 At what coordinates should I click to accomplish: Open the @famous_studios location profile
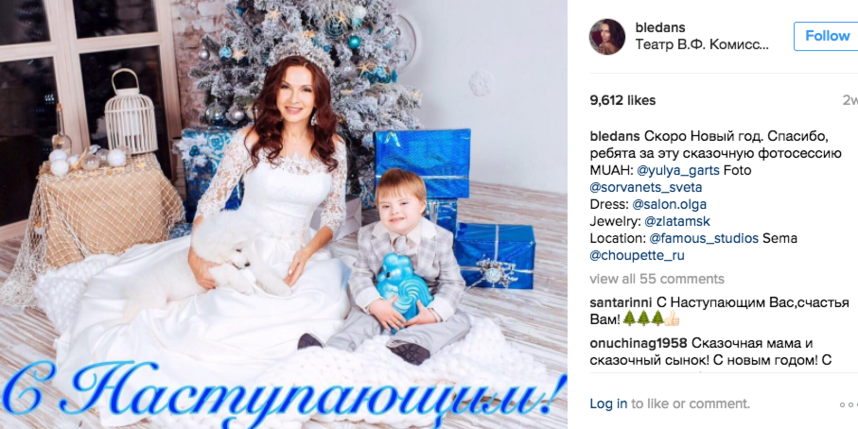point(704,239)
